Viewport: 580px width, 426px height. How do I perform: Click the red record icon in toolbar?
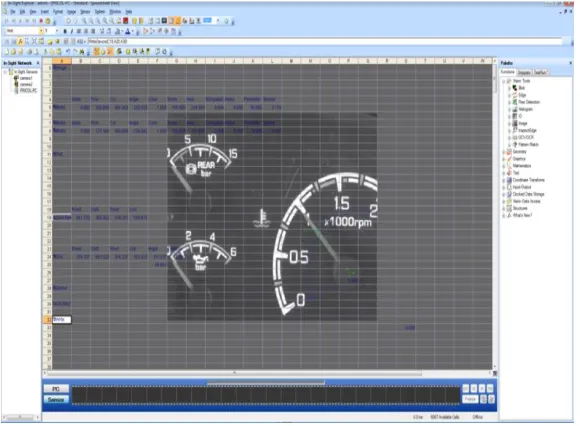tap(41, 21)
